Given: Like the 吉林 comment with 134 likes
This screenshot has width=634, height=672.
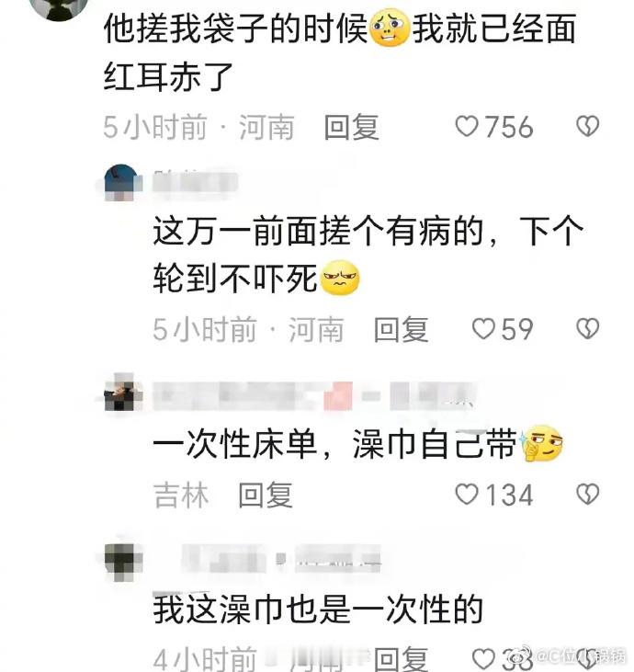Looking at the screenshot, I should 466,495.
